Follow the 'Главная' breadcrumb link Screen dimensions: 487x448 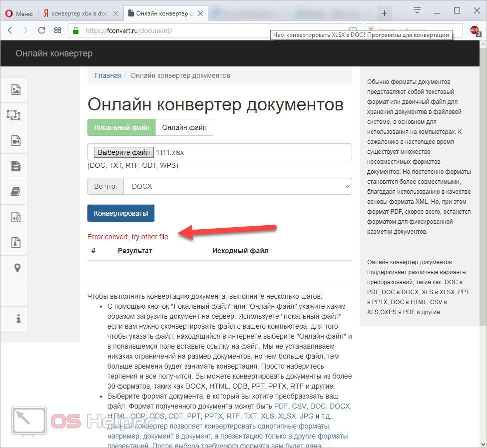108,75
